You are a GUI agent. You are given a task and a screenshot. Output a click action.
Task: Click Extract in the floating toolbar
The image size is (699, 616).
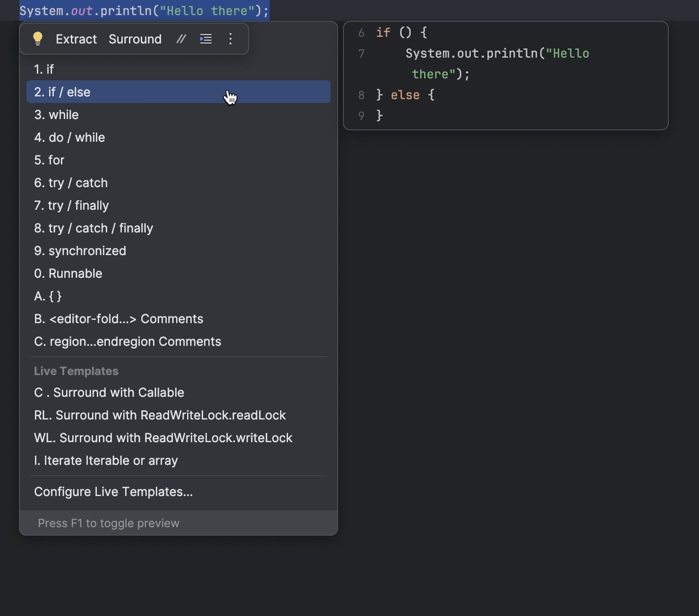pyautogui.click(x=76, y=39)
